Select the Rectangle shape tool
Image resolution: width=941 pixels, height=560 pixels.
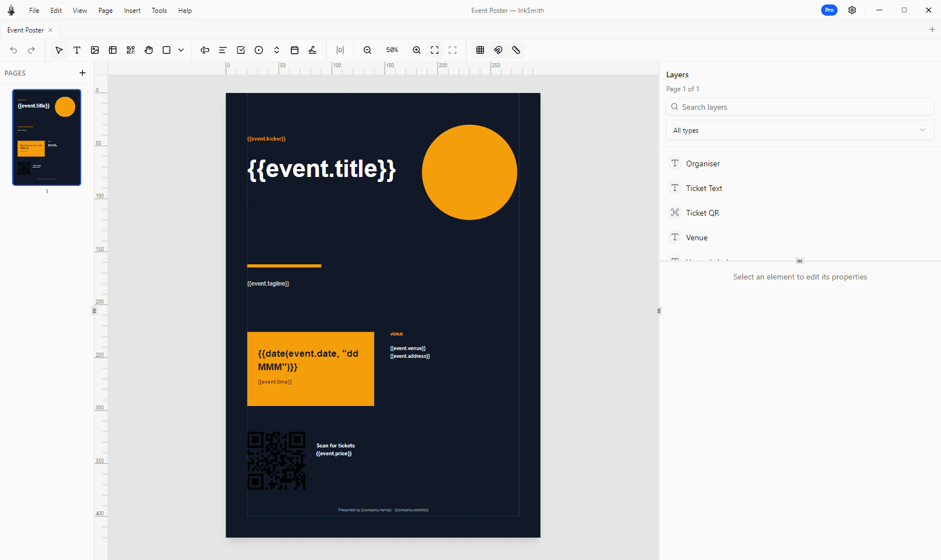point(166,50)
